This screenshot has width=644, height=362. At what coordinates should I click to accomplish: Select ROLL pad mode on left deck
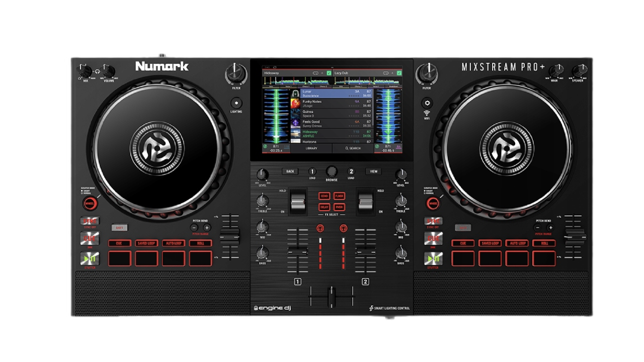[x=201, y=243]
